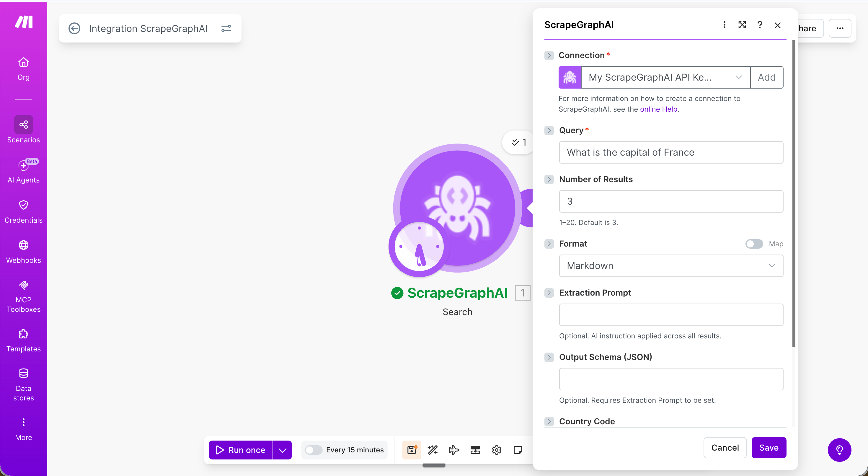The image size is (868, 476).
Task: Click the toolbar drag handle bar
Action: pyautogui.click(x=434, y=466)
